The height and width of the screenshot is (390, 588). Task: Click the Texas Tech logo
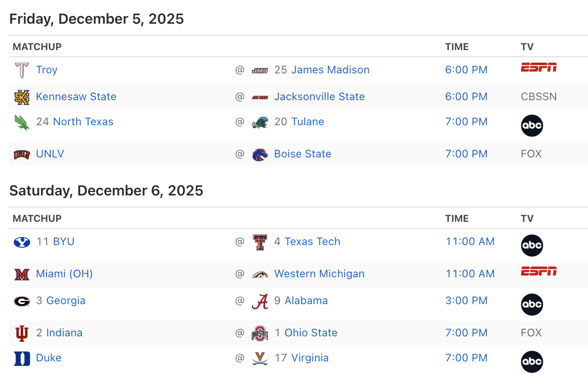(x=260, y=242)
